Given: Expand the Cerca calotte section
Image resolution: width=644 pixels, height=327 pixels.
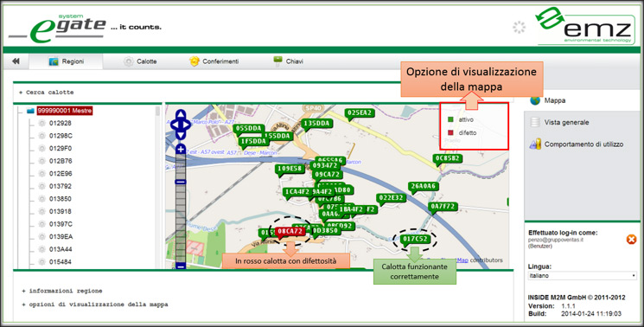Looking at the screenshot, I should pos(47,93).
